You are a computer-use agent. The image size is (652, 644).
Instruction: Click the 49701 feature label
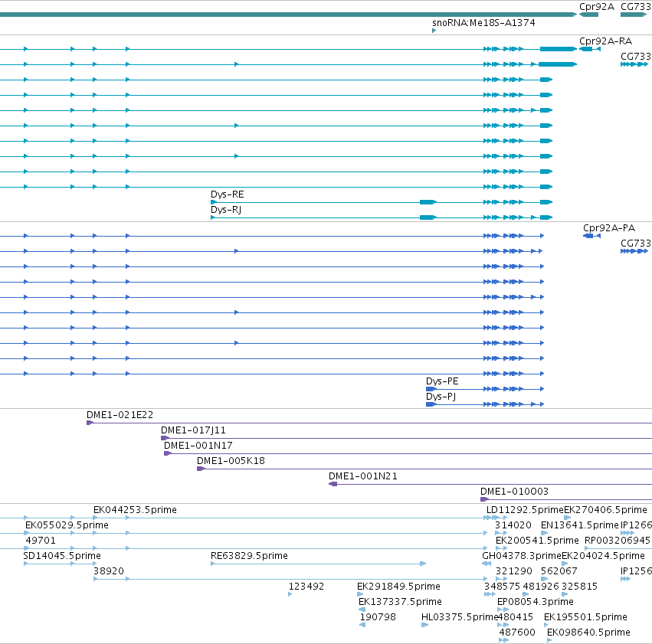(41, 541)
